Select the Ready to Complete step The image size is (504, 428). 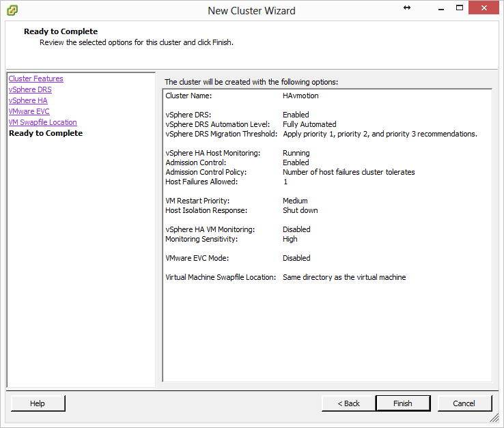[x=46, y=133]
